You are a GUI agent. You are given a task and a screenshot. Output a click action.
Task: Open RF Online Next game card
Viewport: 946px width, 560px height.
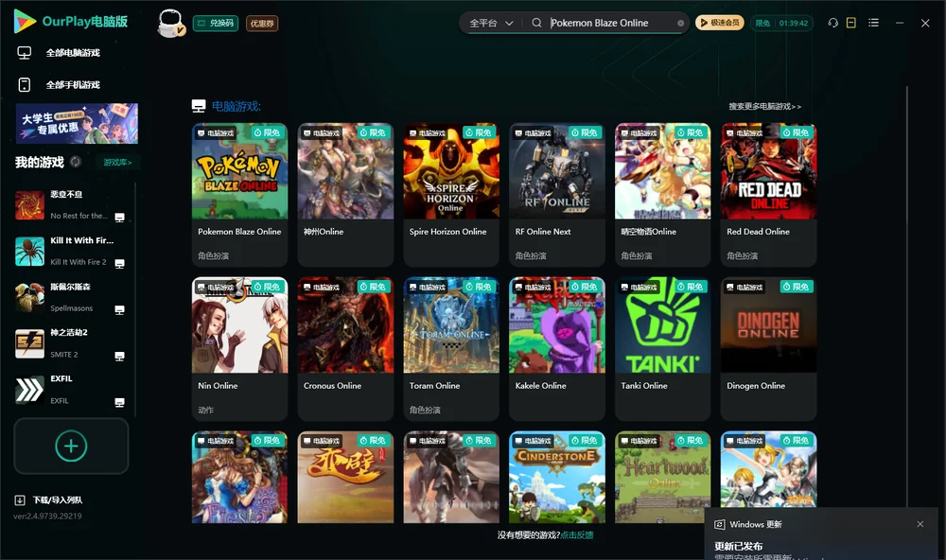pyautogui.click(x=557, y=194)
